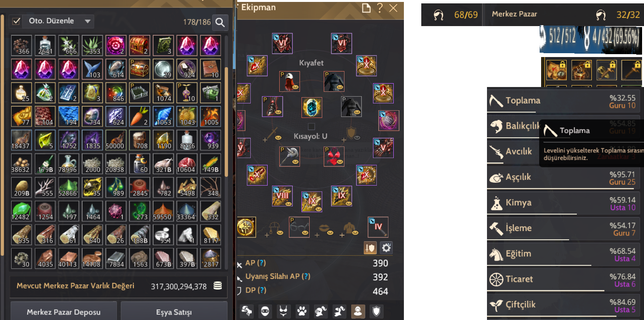Click the sword and shield display icon
Viewport: 644px width, 320px height.
(370, 248)
